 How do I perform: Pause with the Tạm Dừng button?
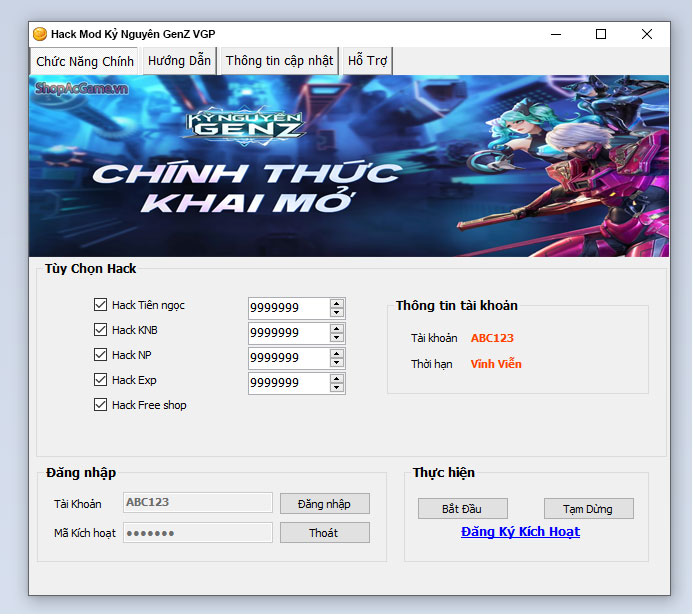click(589, 509)
